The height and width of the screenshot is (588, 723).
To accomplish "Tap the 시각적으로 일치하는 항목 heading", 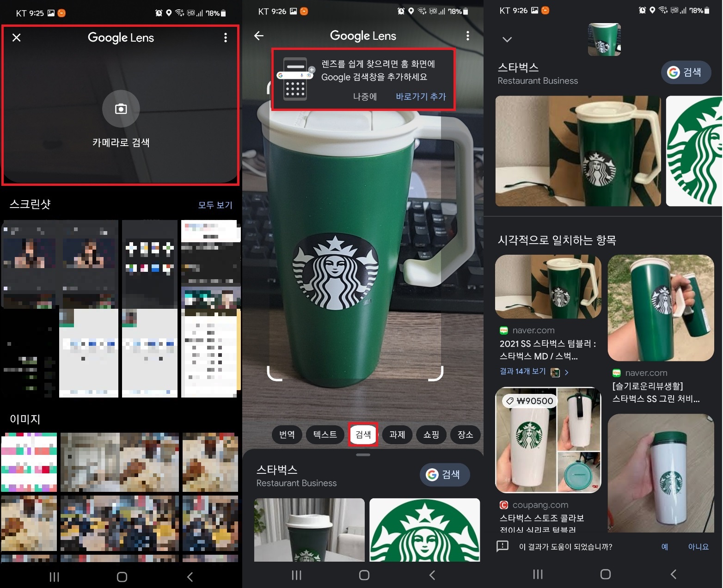I will (x=557, y=240).
